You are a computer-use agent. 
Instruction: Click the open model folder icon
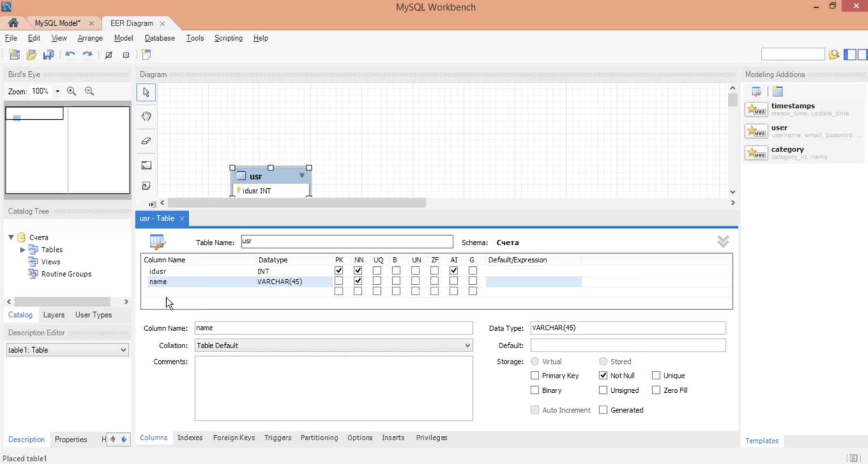click(x=32, y=55)
